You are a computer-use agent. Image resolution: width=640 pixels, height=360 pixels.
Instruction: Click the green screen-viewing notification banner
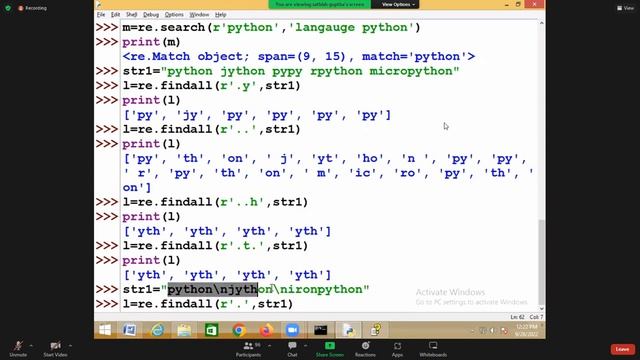(x=320, y=4)
